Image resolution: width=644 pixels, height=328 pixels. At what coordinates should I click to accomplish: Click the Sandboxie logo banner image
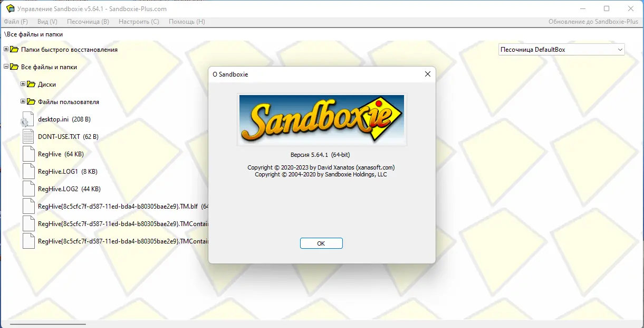tap(322, 120)
